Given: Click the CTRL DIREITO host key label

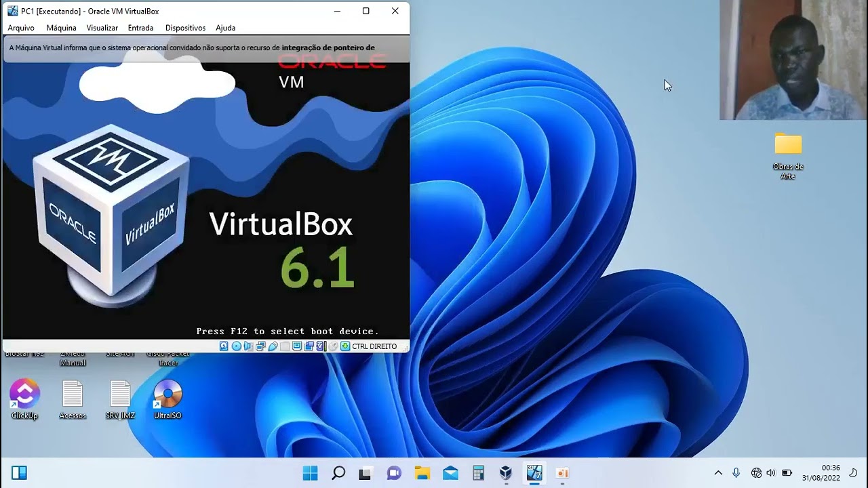Looking at the screenshot, I should point(374,346).
